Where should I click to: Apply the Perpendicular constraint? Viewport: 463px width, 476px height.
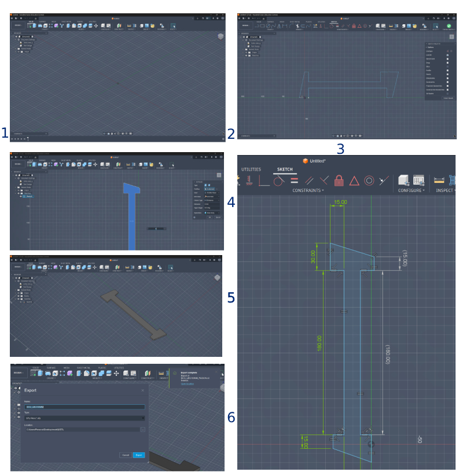coord(324,180)
